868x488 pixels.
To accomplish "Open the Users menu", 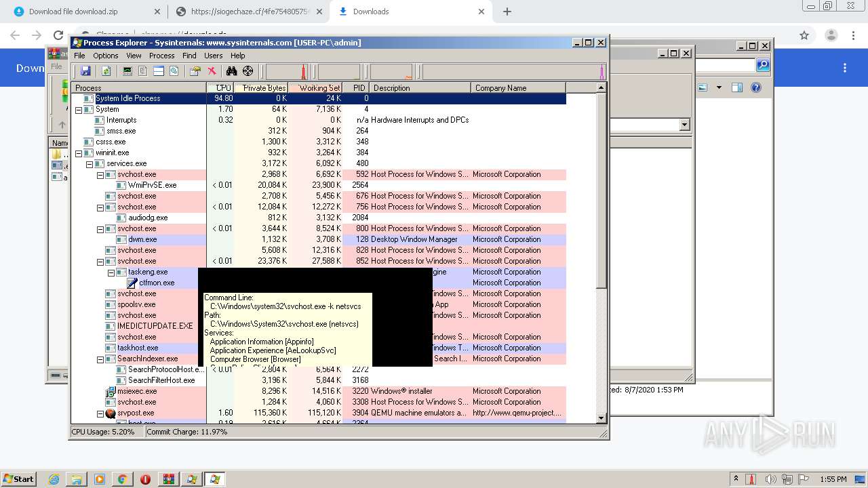I will (x=214, y=56).
